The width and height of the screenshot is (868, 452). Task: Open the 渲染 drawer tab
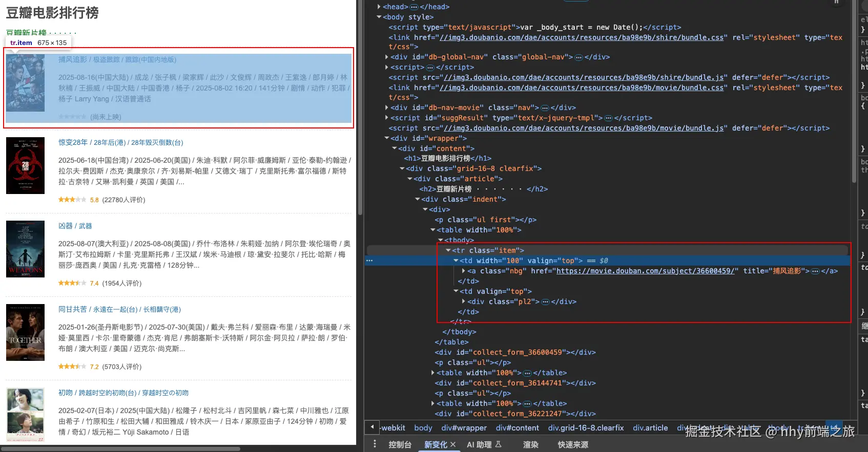coord(531,444)
